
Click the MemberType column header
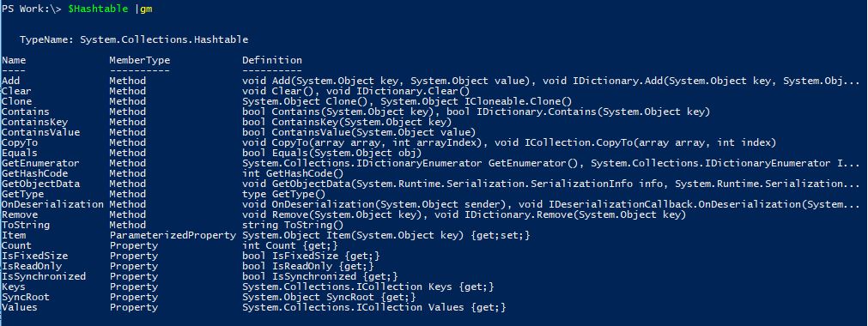pos(139,60)
